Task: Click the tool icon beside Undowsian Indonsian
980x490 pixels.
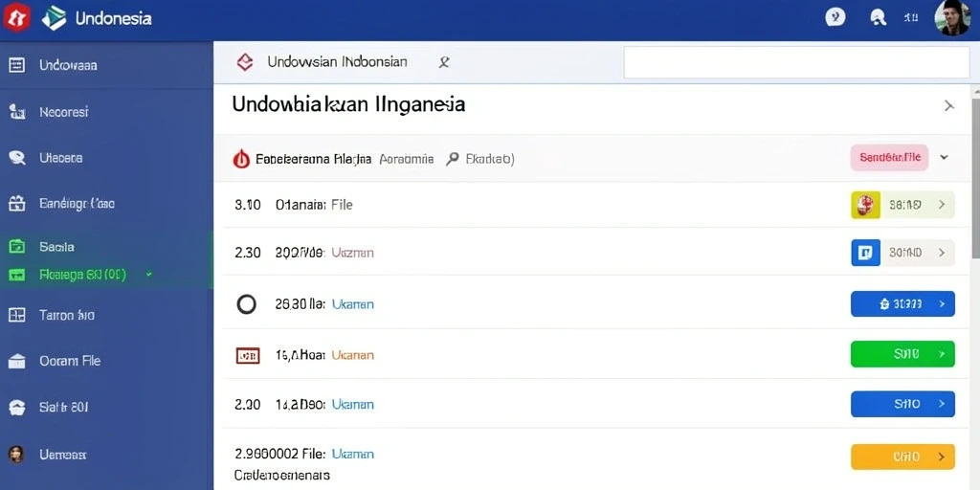Action: 444,62
